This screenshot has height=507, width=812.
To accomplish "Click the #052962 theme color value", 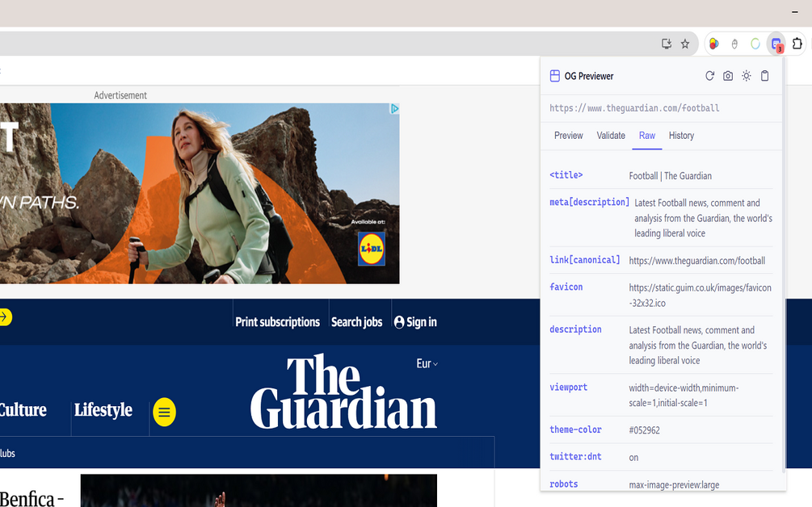I will pos(644,430).
